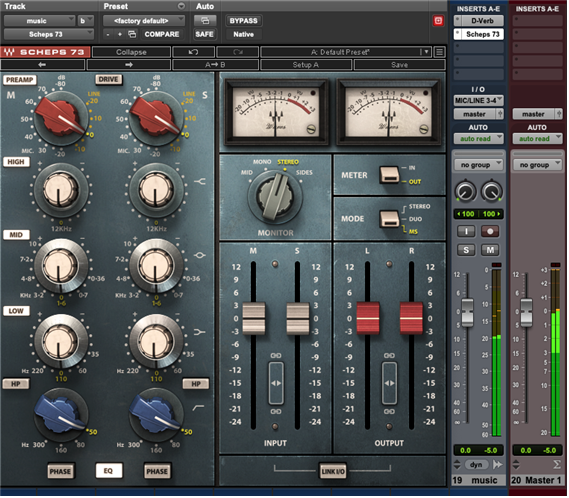
Task: Click the minus previous preset button
Action: coord(108,34)
